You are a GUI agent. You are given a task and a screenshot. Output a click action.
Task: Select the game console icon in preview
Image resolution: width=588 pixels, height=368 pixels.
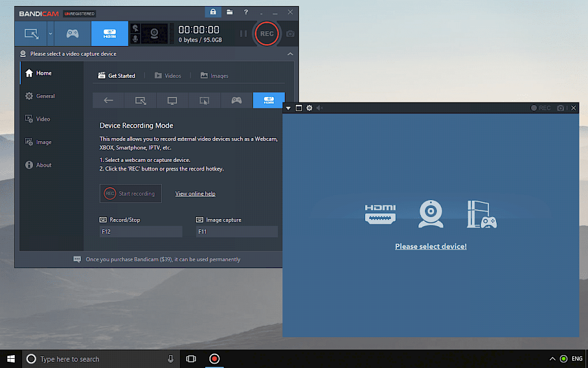pyautogui.click(x=482, y=214)
